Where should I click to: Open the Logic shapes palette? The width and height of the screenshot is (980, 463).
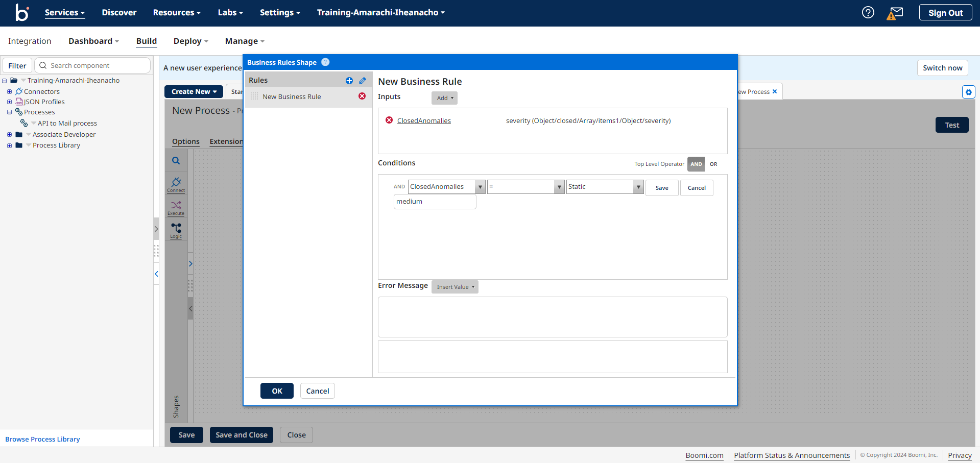[x=176, y=231]
